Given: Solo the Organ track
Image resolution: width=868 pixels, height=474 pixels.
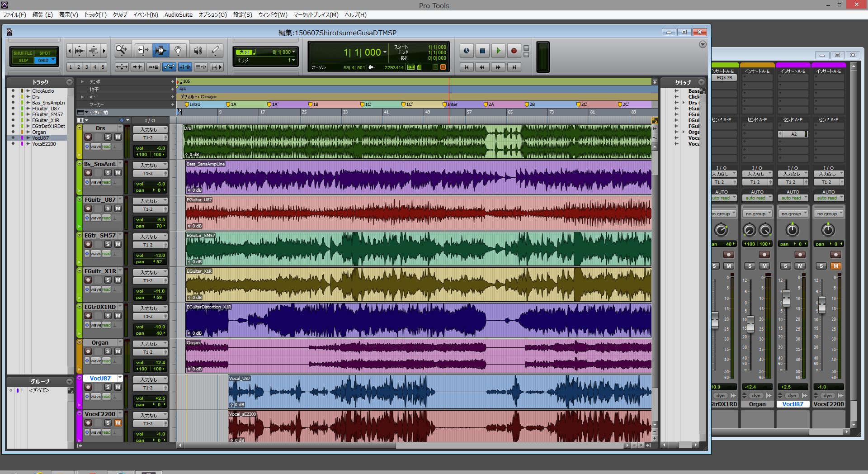Looking at the screenshot, I should point(108,351).
